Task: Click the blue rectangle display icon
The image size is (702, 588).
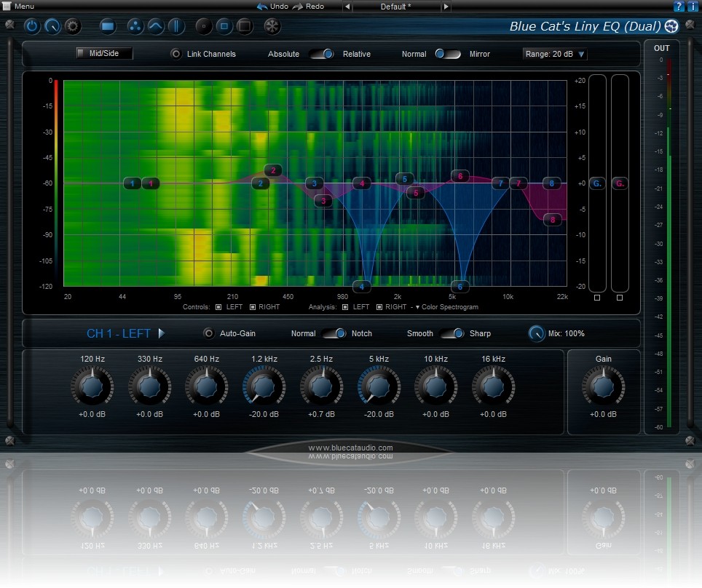Action: 108,26
